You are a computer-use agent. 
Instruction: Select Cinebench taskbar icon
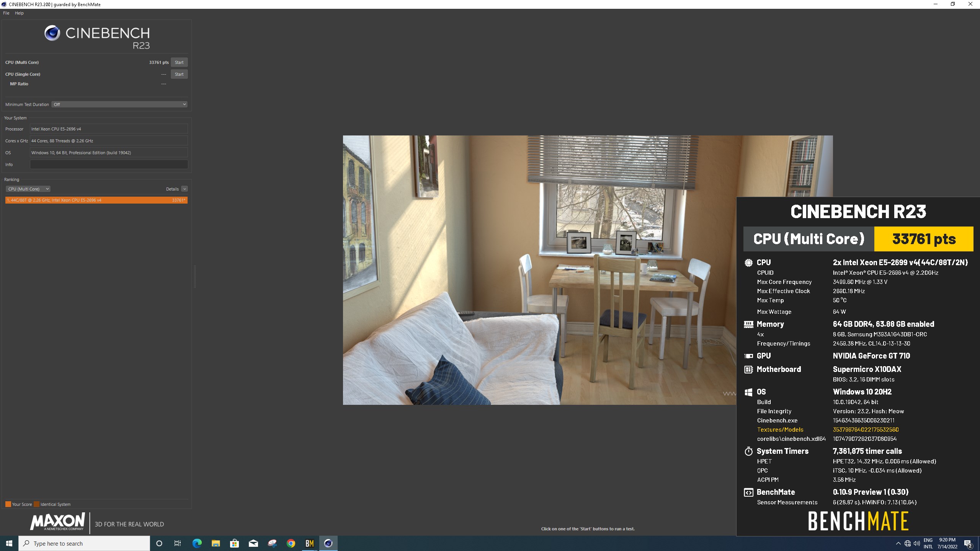[x=328, y=543]
